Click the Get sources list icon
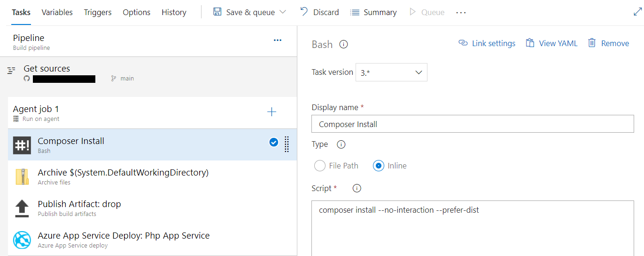The width and height of the screenshot is (644, 256). click(12, 71)
